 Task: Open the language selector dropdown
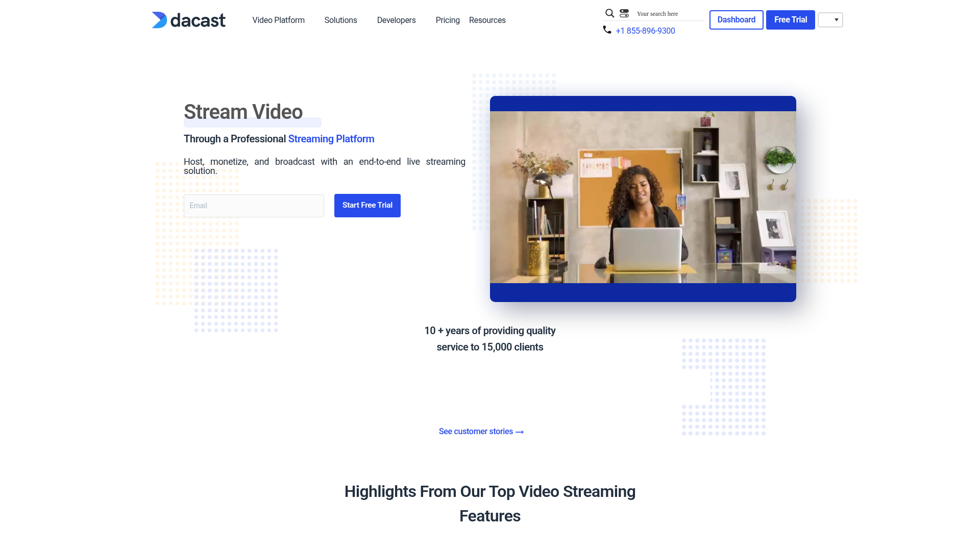pyautogui.click(x=830, y=20)
